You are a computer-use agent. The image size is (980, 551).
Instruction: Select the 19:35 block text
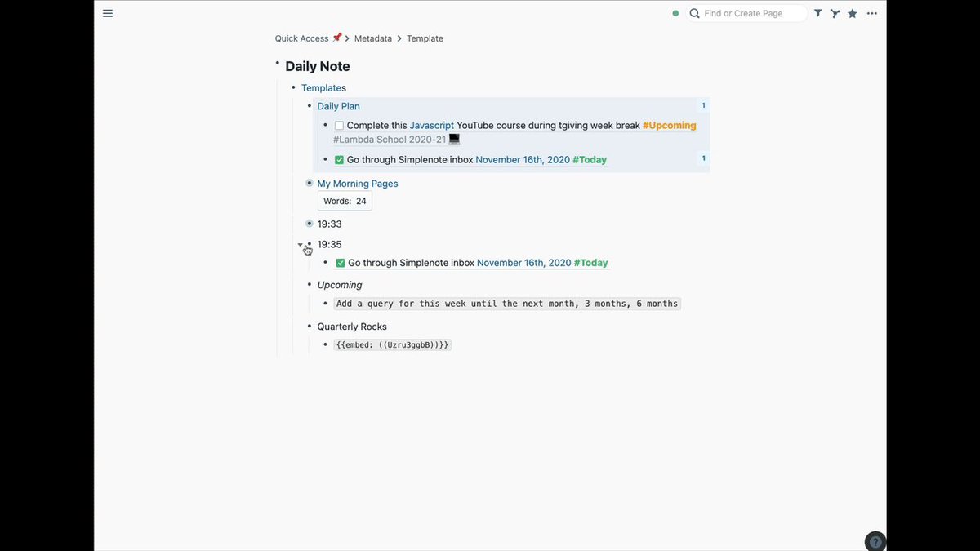pos(329,245)
